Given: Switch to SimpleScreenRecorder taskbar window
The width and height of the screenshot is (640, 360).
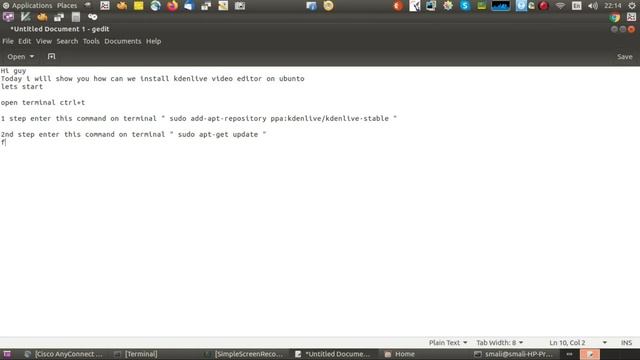Looking at the screenshot, I should tap(244, 354).
